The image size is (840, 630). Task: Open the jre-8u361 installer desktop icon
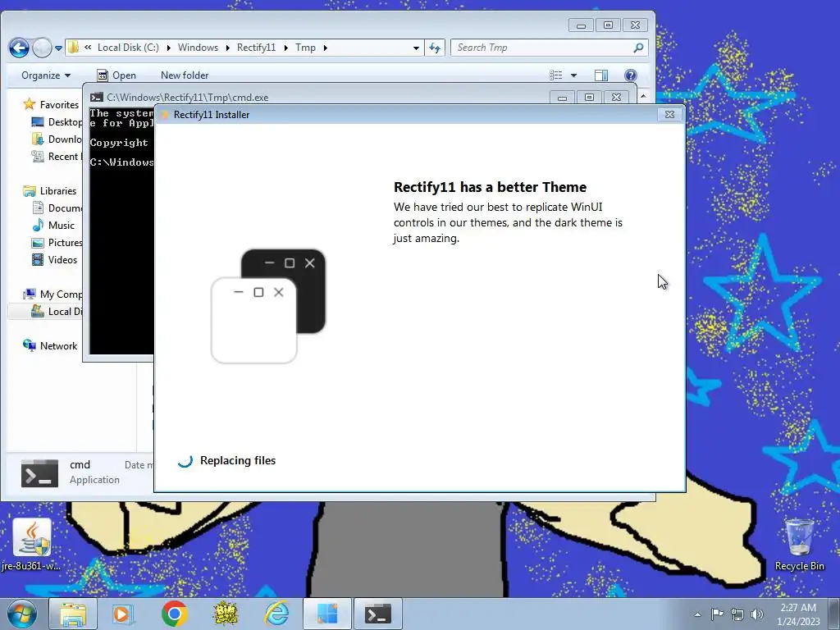click(31, 545)
